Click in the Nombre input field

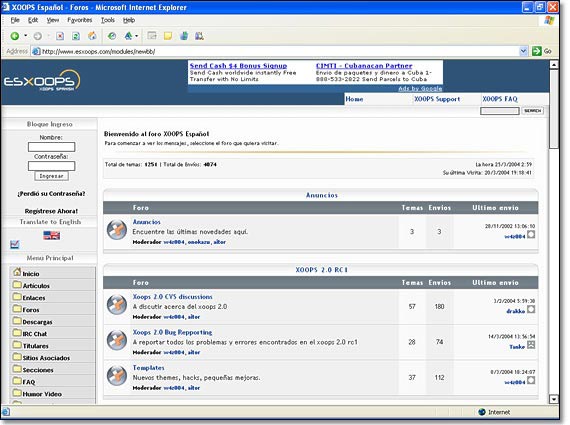[52, 147]
